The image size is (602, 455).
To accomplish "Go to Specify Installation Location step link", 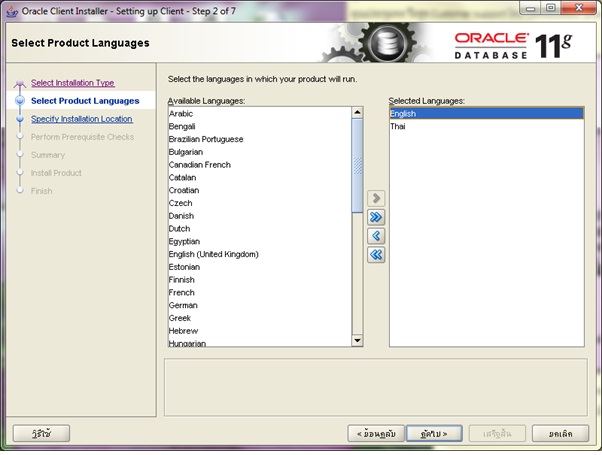I will (81, 119).
